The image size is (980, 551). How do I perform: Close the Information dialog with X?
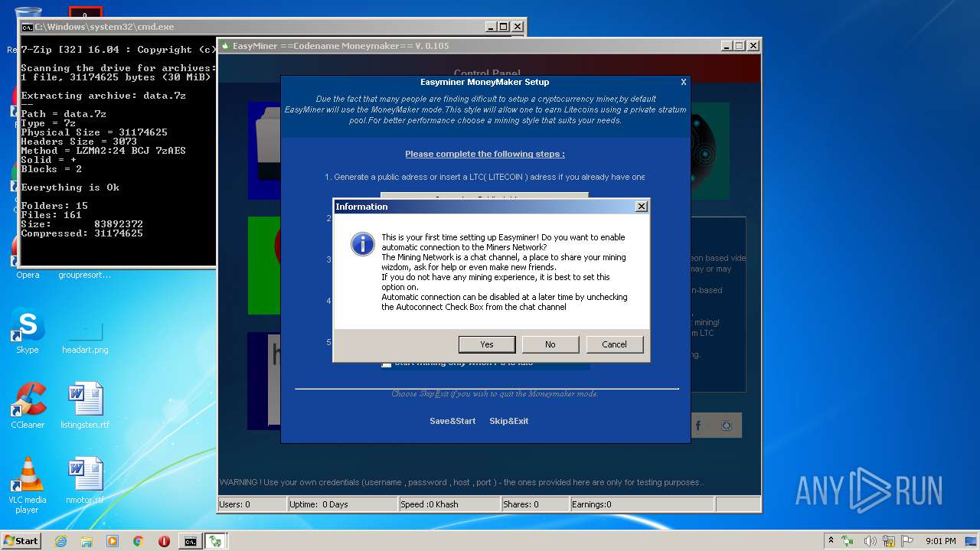click(x=642, y=207)
